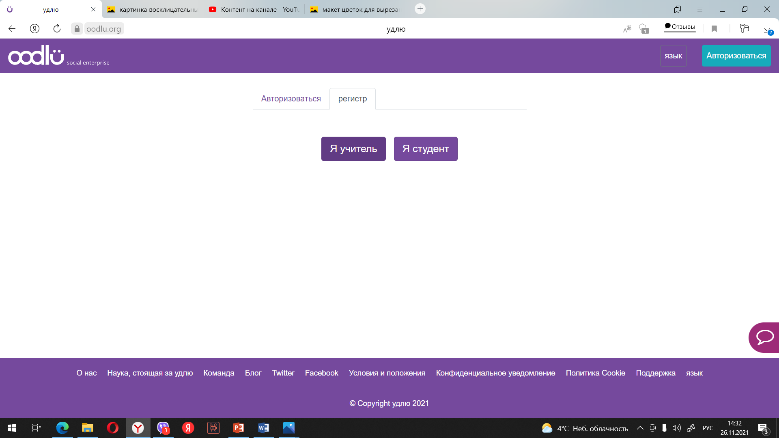This screenshot has height=438, width=779.
Task: Open Word from the taskbar
Action: tap(264, 427)
